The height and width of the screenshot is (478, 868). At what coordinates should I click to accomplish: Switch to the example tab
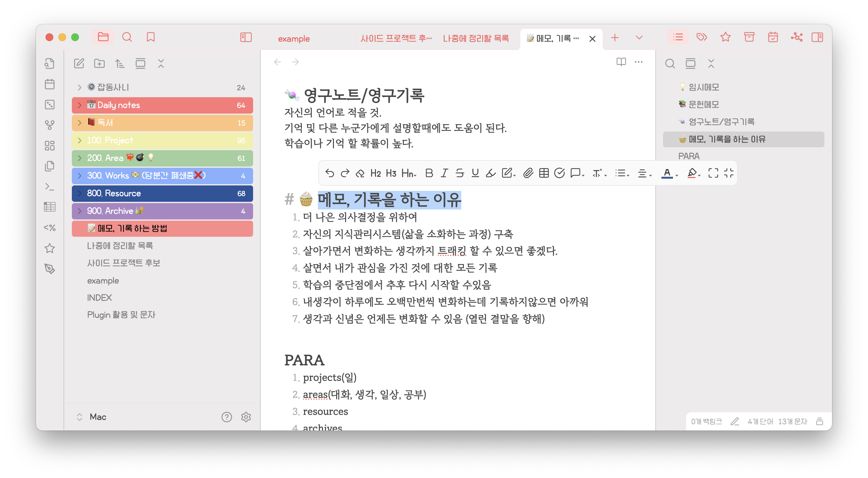pos(294,38)
